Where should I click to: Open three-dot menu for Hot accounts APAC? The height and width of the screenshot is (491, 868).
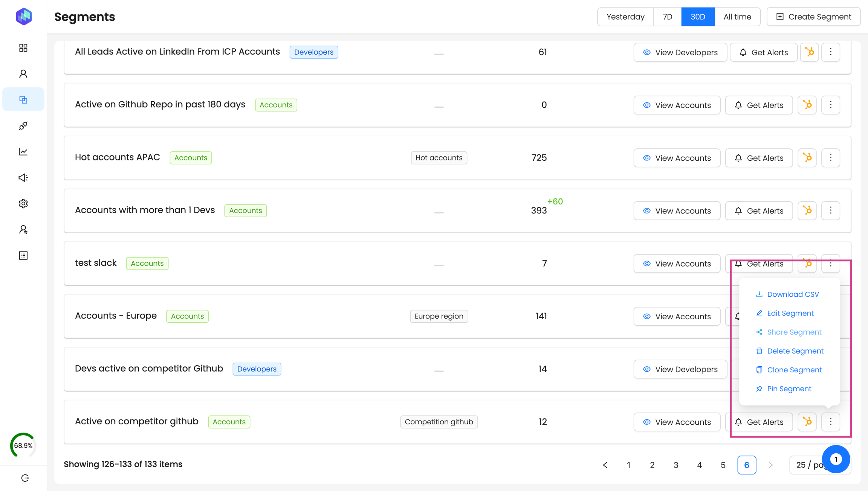coord(830,158)
